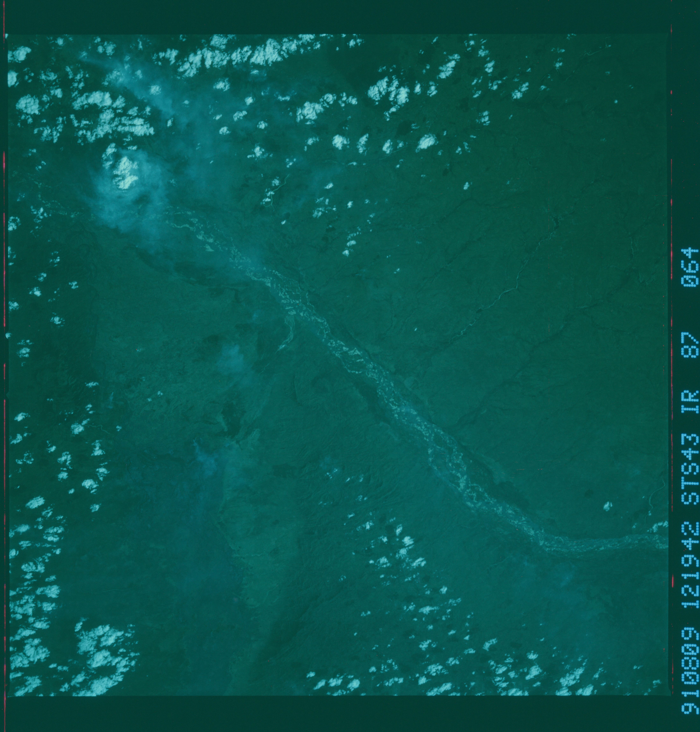This screenshot has width=700, height=732.
Task: Click the dark top film border strip
Action: (336, 17)
